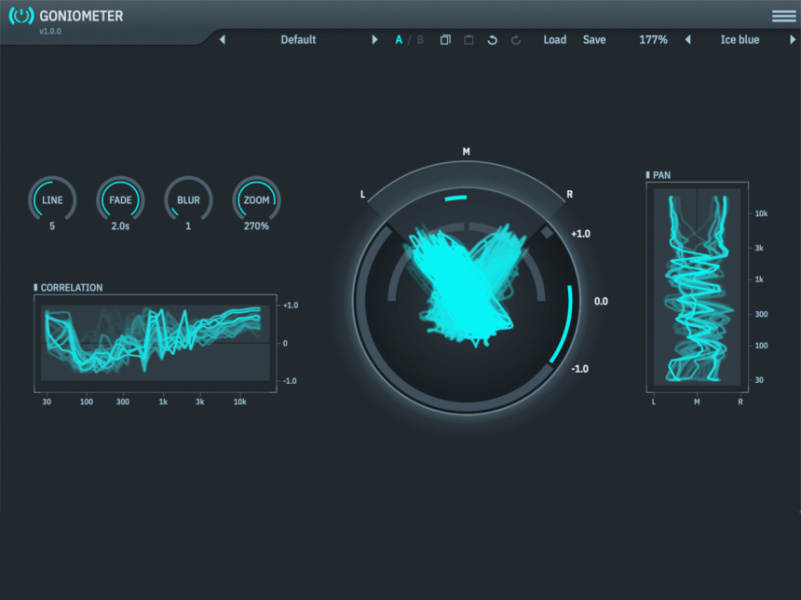Go to next preset using right arrow
This screenshot has height=600, width=801.
(x=375, y=40)
